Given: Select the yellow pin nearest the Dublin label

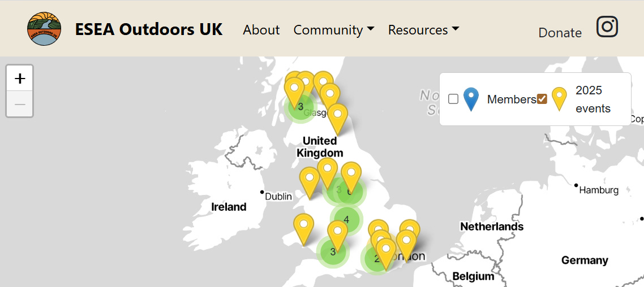Looking at the screenshot, I should 310,183.
